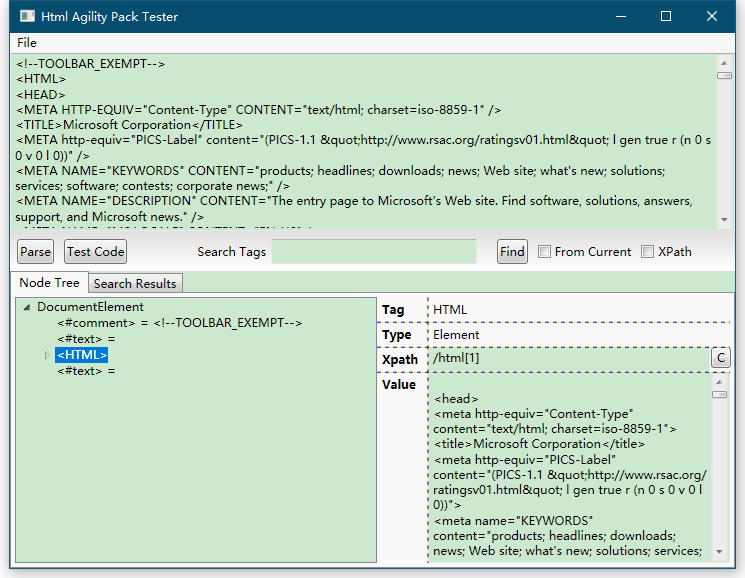Click the HTML source scrollbar up arrow
The height and width of the screenshot is (578, 745).
tap(724, 63)
